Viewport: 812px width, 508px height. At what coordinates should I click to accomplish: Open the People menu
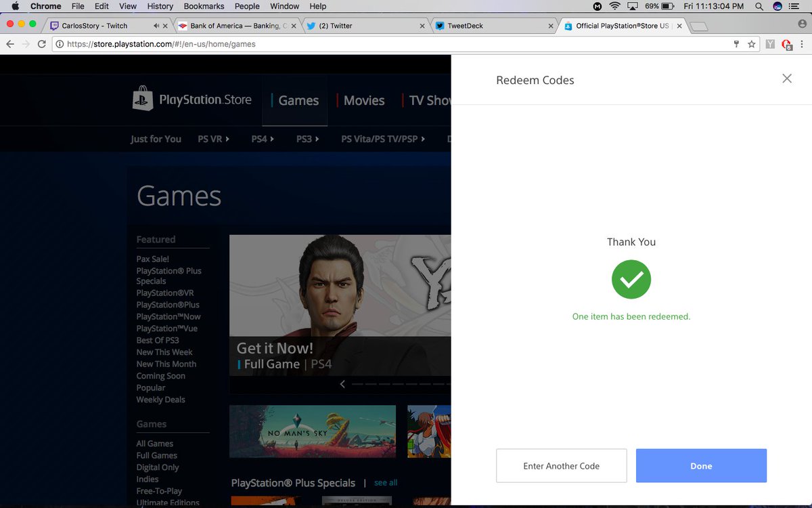click(247, 6)
